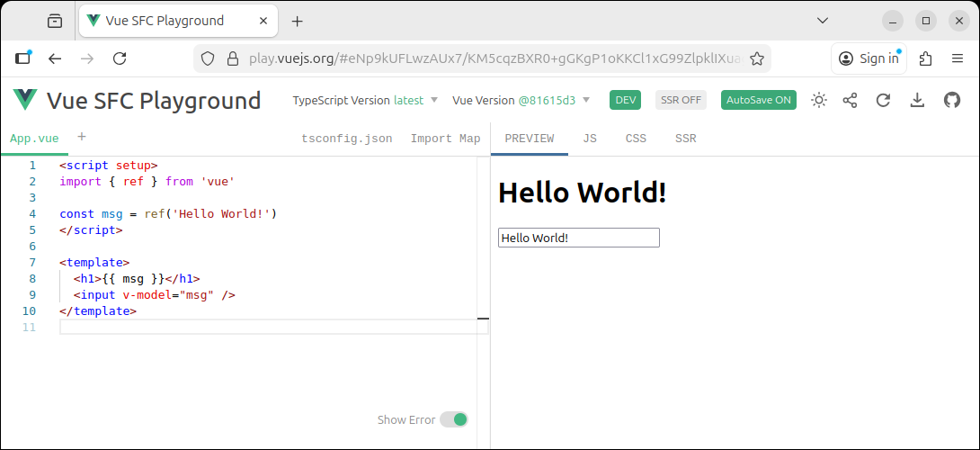Click line number 9 in the gutter
The image size is (980, 450).
pos(32,295)
